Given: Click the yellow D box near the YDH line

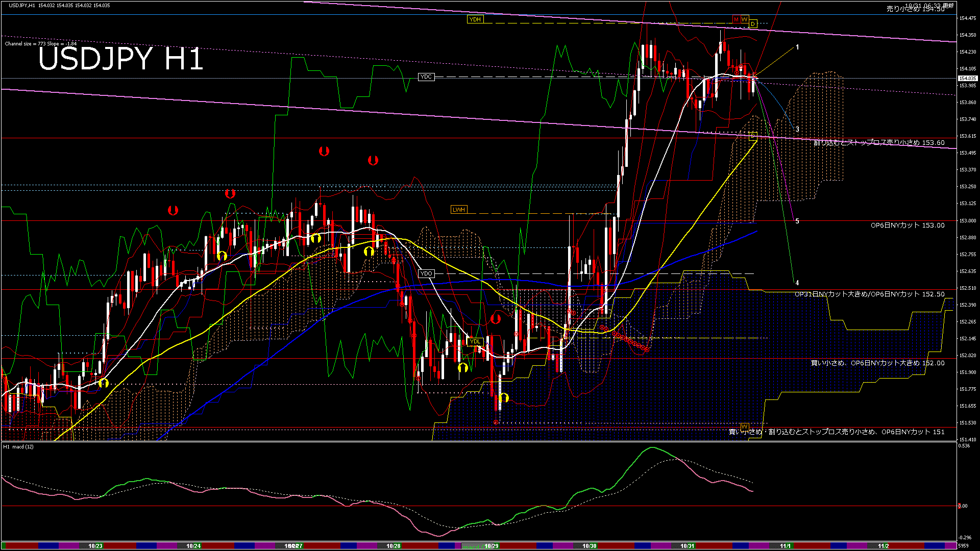Looking at the screenshot, I should pos(752,24).
